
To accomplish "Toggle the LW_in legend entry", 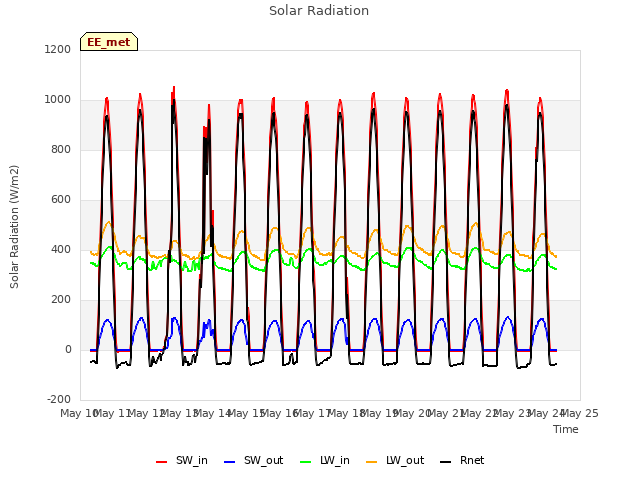I will click(325, 461).
